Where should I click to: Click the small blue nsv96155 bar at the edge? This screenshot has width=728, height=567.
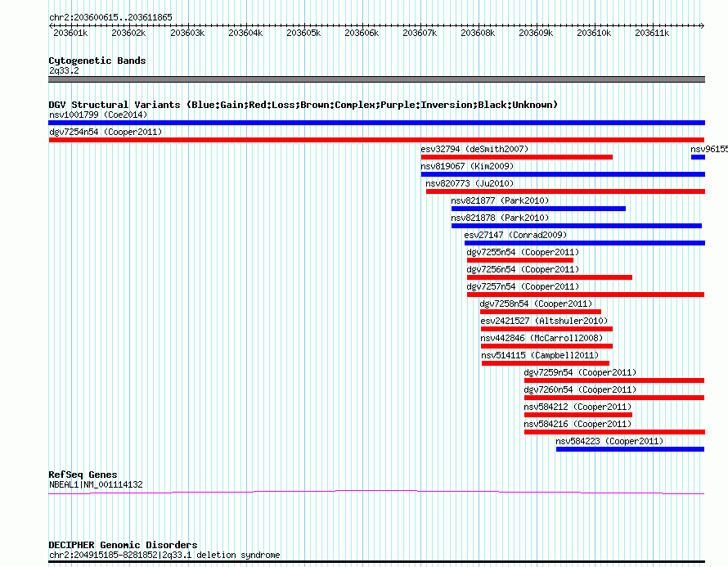click(x=698, y=157)
